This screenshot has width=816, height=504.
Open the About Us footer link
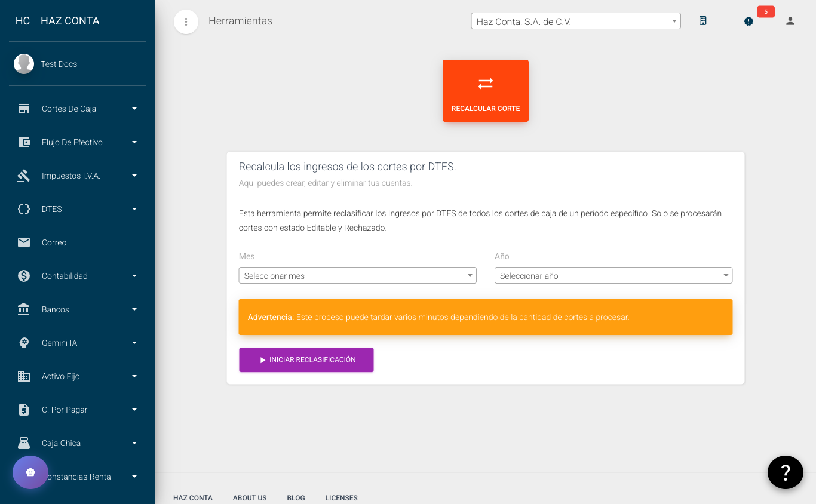[x=250, y=498]
